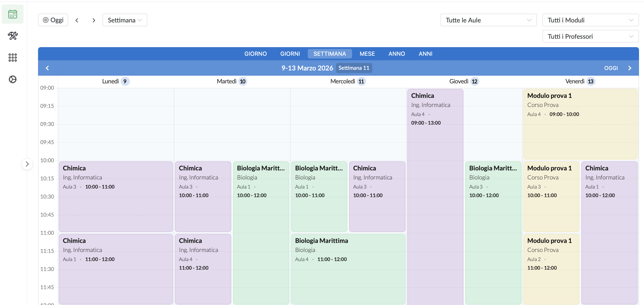Open the Tutte le Aule filter dropdown
This screenshot has height=305, width=644.
click(x=489, y=20)
